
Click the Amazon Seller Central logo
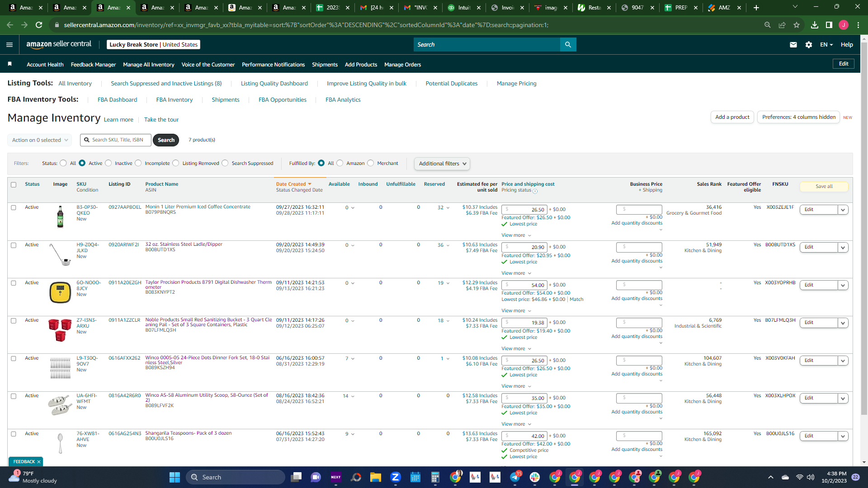59,44
